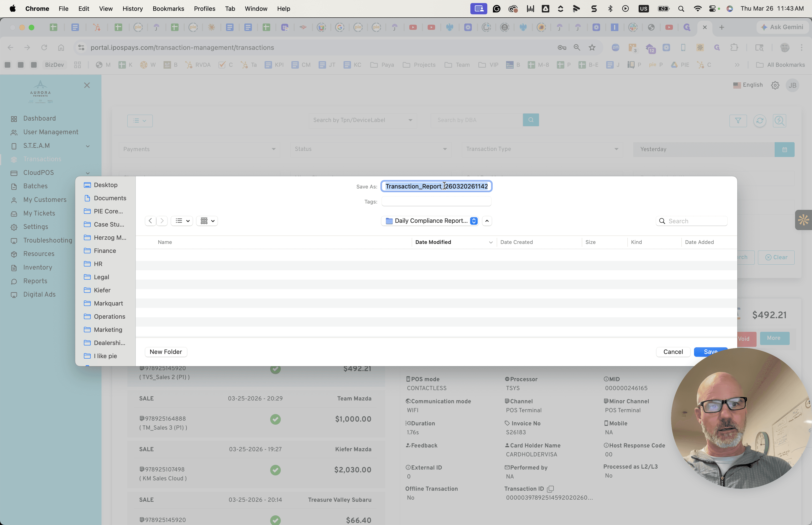This screenshot has width=812, height=525.
Task: Open the Profiles menu
Action: pos(204,8)
